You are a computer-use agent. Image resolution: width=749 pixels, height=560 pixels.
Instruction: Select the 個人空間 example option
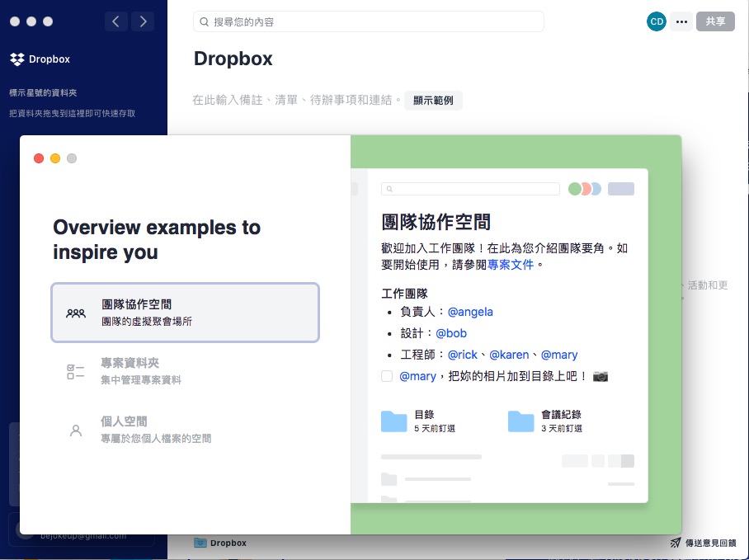pos(186,430)
